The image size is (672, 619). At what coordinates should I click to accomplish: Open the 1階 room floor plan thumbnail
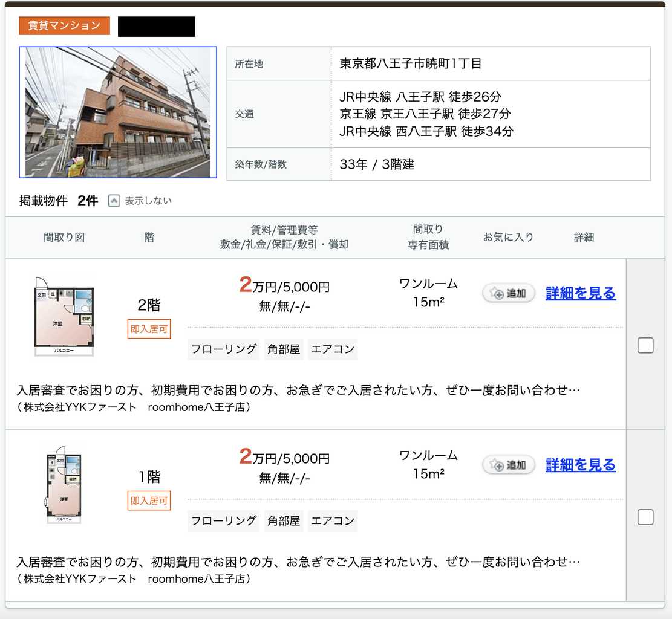click(64, 485)
